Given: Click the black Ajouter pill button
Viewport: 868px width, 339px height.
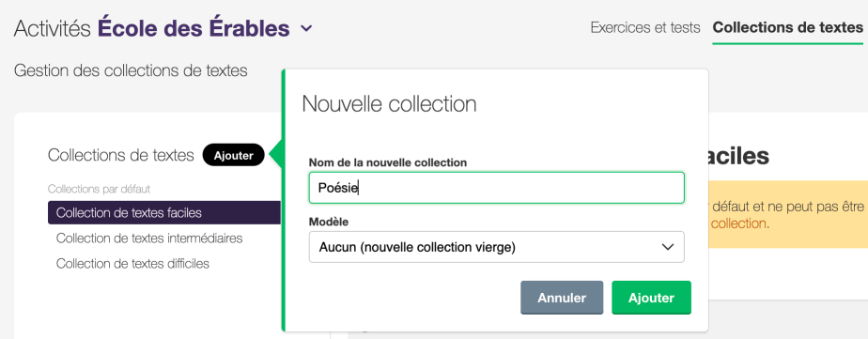Looking at the screenshot, I should click(234, 155).
